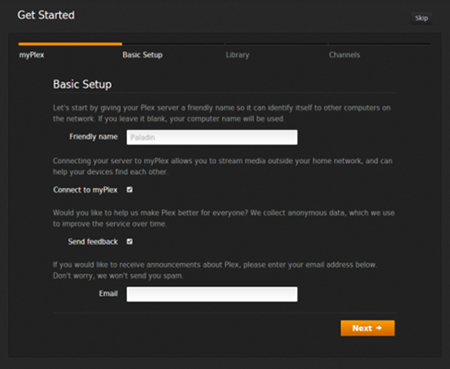The image size is (450, 369).
Task: Click the progress segment above Channels
Action: [380, 44]
